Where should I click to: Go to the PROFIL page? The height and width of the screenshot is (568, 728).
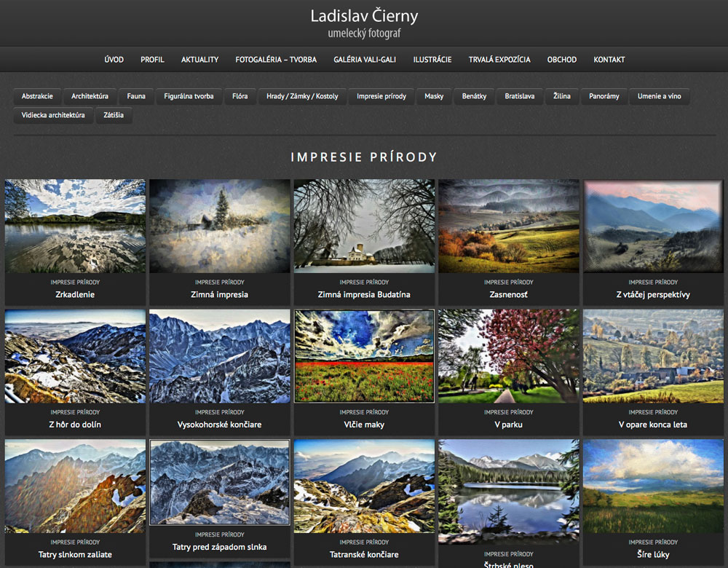(152, 60)
